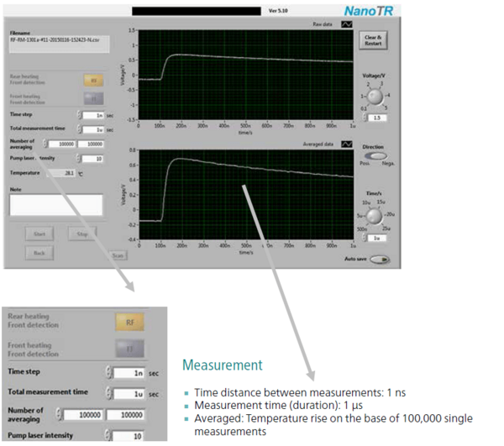Click the Voltage/V rotary knob
The height and width of the screenshot is (446, 504).
pos(375,97)
